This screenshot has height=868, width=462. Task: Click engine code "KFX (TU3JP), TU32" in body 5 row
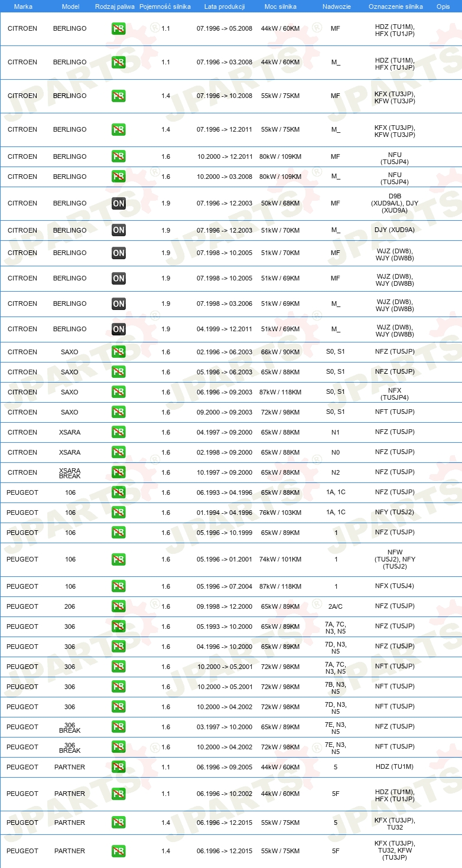[395, 823]
